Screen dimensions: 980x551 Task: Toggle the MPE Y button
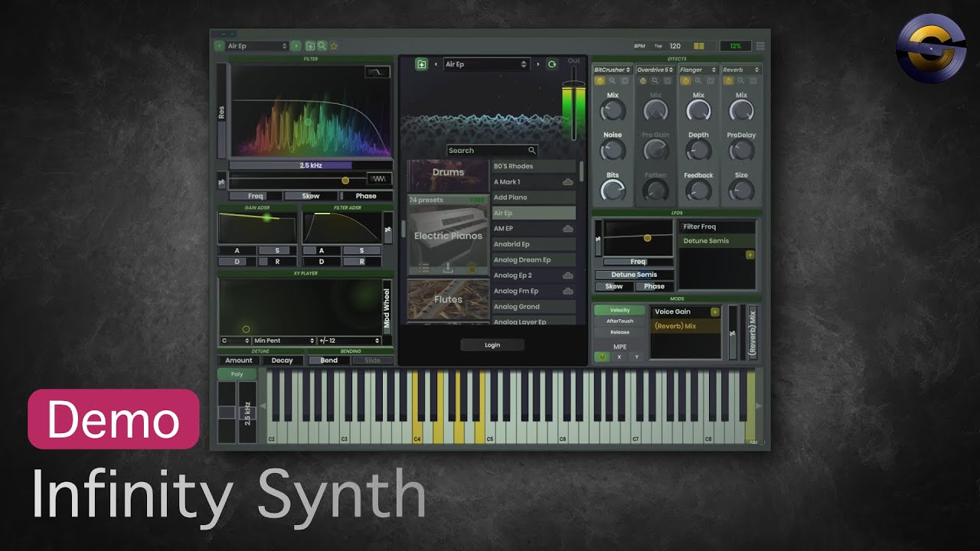click(637, 357)
